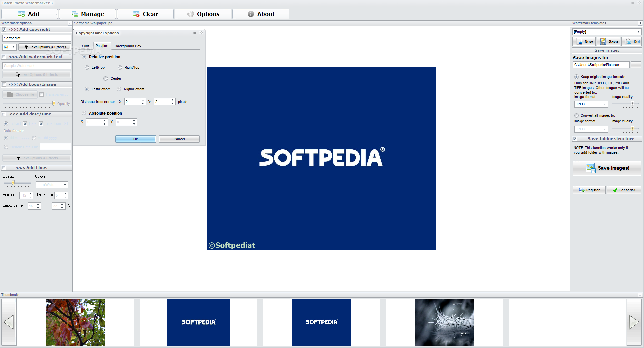This screenshot has height=348, width=644.
Task: Click the Choose file folder button
Action: pyautogui.click(x=20, y=95)
